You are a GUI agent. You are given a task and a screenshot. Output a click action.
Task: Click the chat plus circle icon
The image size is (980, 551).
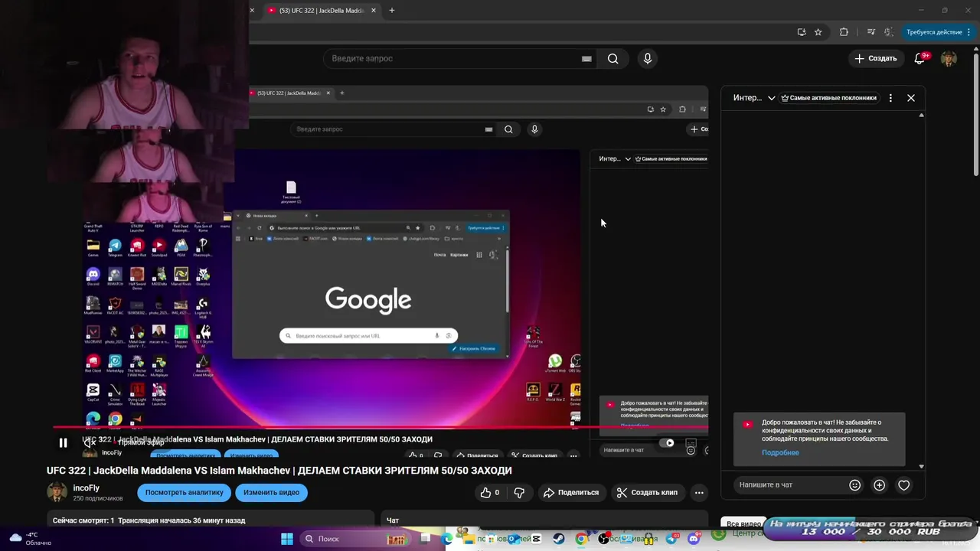point(880,484)
